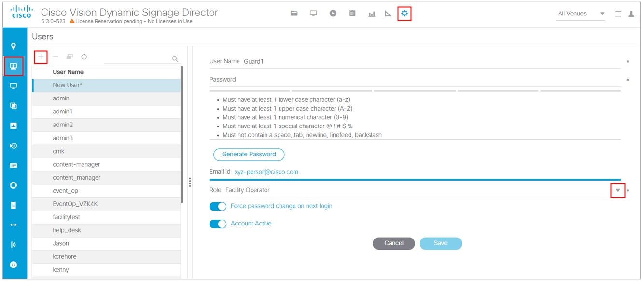The height and width of the screenshot is (281, 644).
Task: Open the play button icon in top toolbar
Action: [333, 14]
